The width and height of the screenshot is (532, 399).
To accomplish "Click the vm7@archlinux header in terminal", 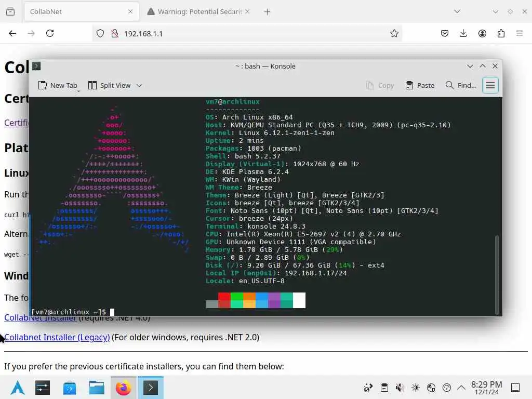I will point(233,102).
